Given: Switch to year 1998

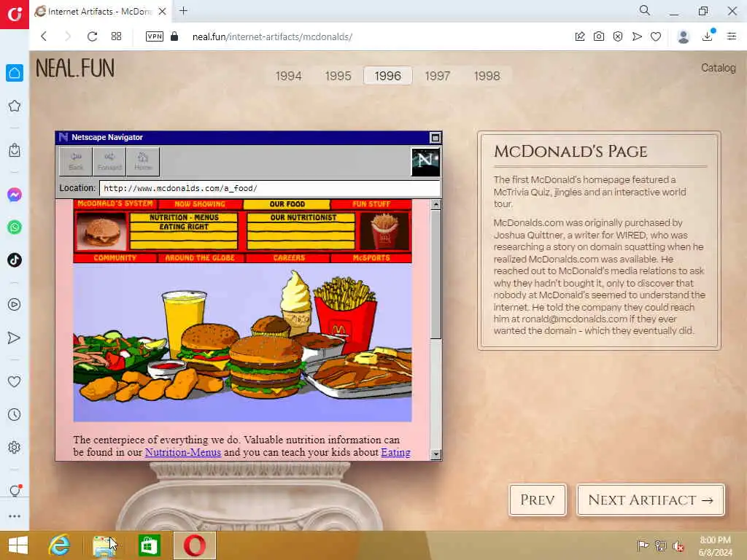Looking at the screenshot, I should pos(487,76).
